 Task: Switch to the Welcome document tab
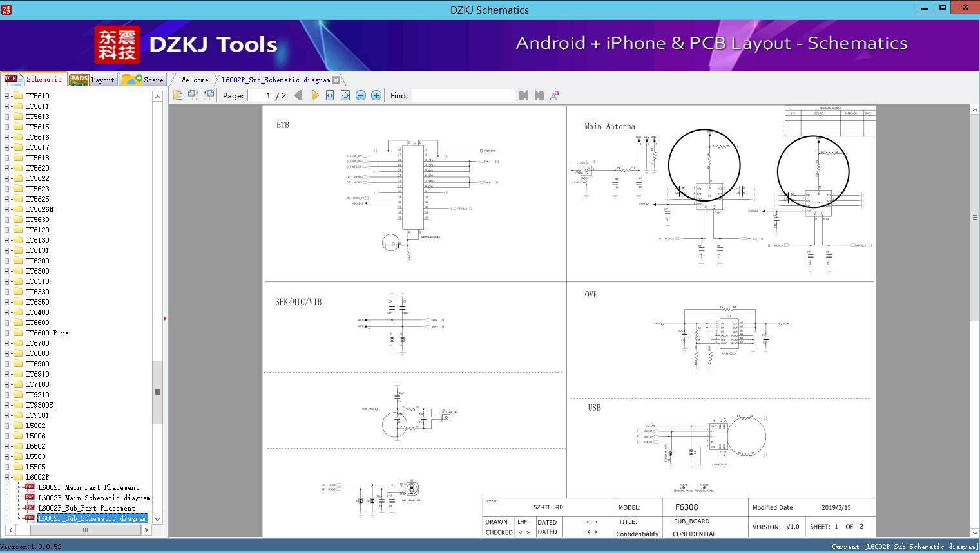195,80
